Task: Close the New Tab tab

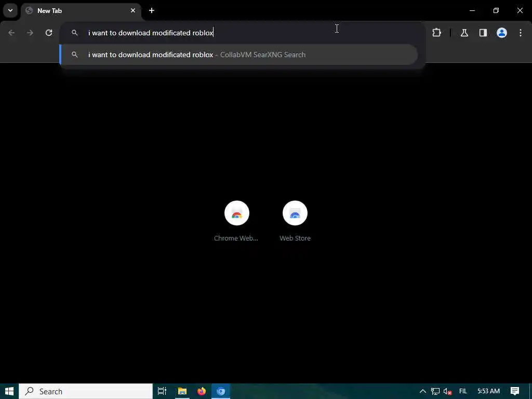Action: [133, 10]
